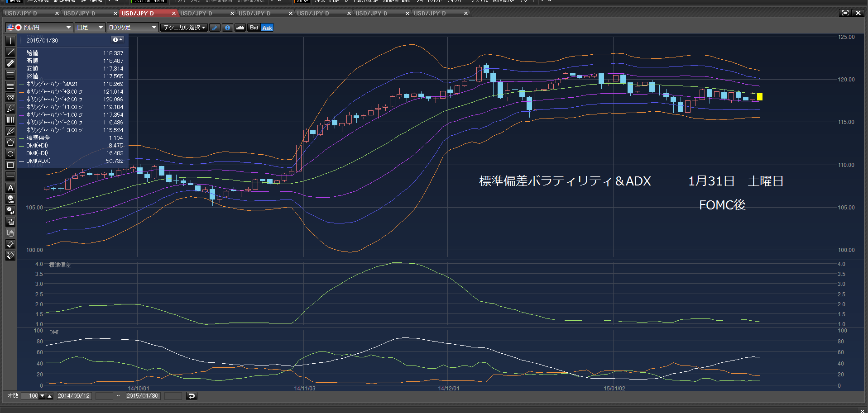Select the trend line drawing tool
The width and height of the screenshot is (868, 413).
click(10, 52)
